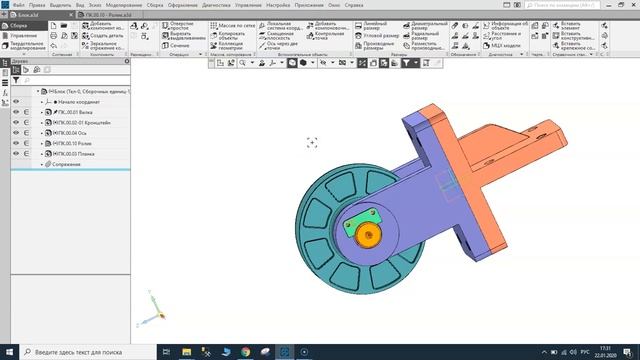The width and height of the screenshot is (640, 360).
Task: Open the Справка menu
Action: (354, 5)
